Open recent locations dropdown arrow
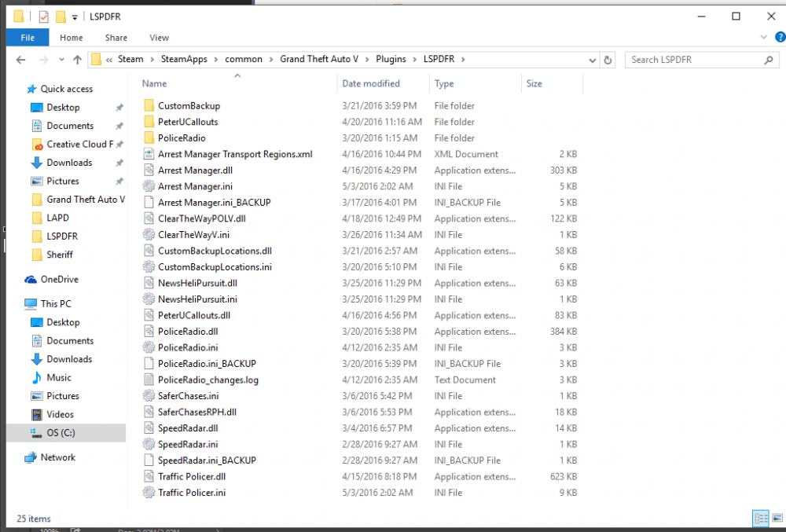 point(61,60)
